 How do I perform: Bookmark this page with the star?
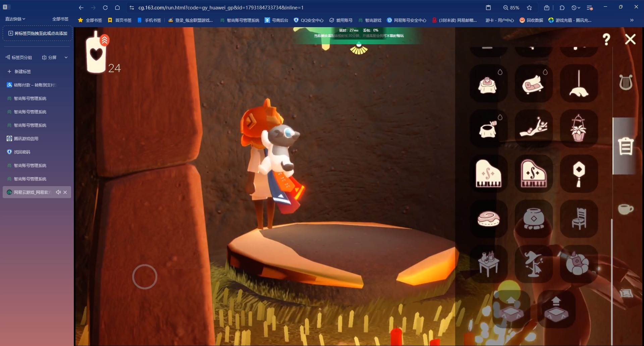529,7
